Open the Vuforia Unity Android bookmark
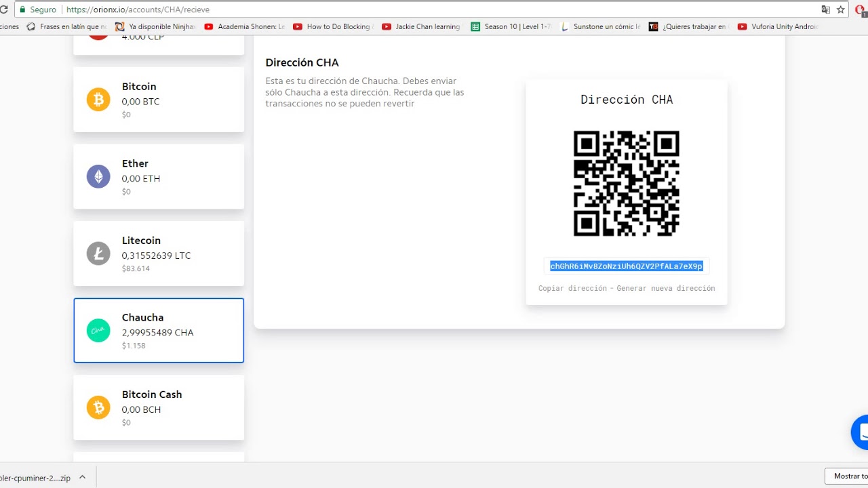The width and height of the screenshot is (868, 488). [x=778, y=26]
